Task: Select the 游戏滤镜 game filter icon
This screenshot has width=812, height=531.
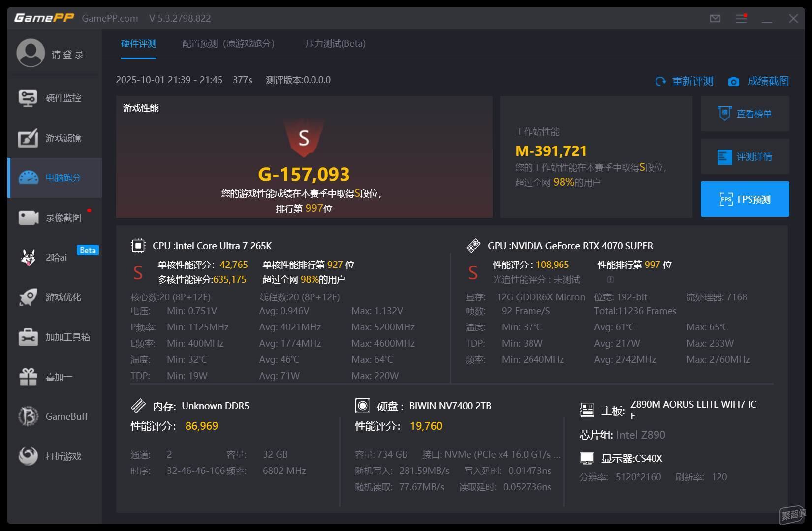Action: pyautogui.click(x=28, y=138)
